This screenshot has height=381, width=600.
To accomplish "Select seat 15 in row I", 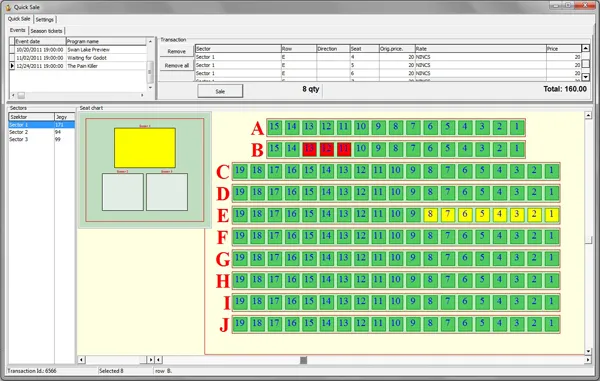I will tap(309, 302).
